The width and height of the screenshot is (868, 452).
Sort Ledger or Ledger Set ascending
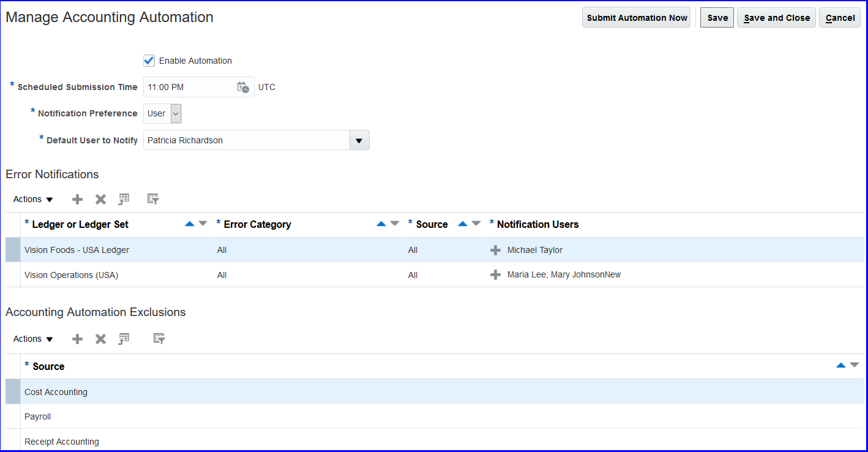click(x=190, y=224)
